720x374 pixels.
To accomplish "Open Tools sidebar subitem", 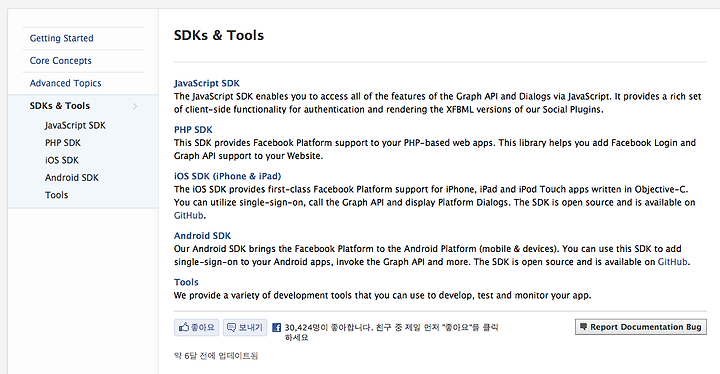I will (56, 195).
